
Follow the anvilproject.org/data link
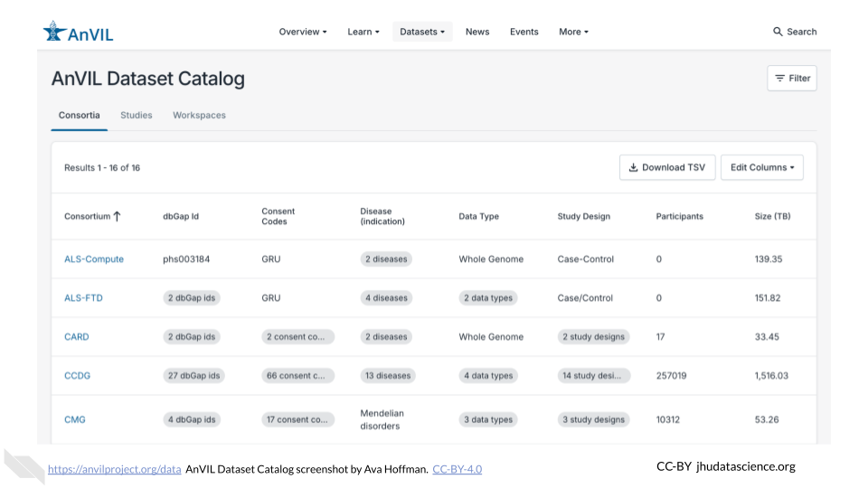point(115,469)
